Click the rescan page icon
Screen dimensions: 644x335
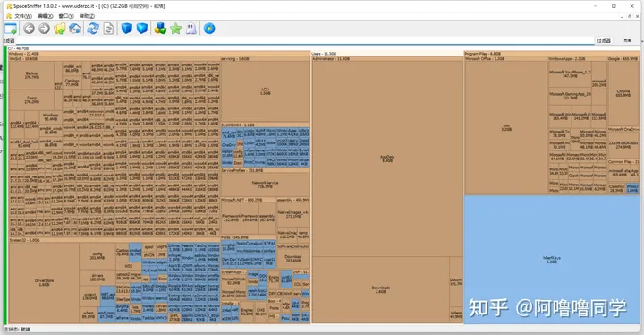(108, 29)
